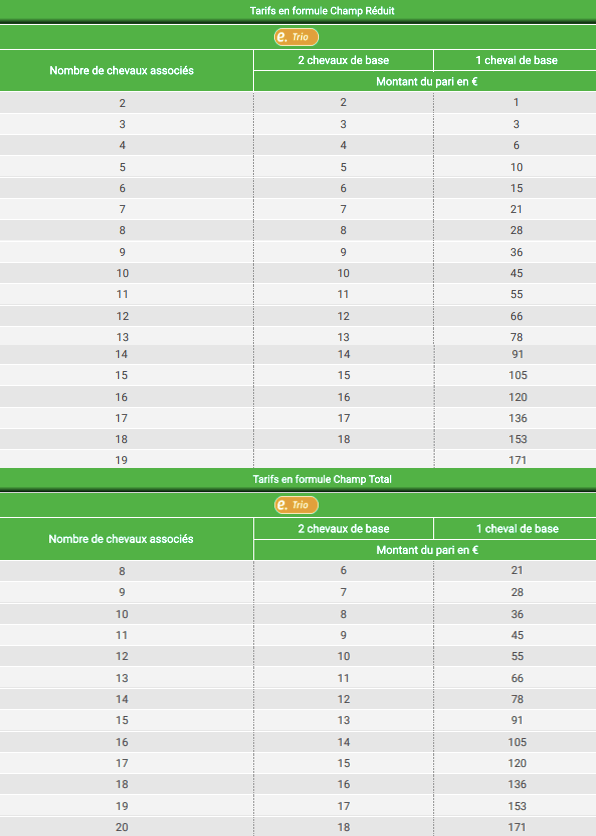596x836 pixels.
Task: Select the 105 amount in Champ Réduit table
Action: 518,375
